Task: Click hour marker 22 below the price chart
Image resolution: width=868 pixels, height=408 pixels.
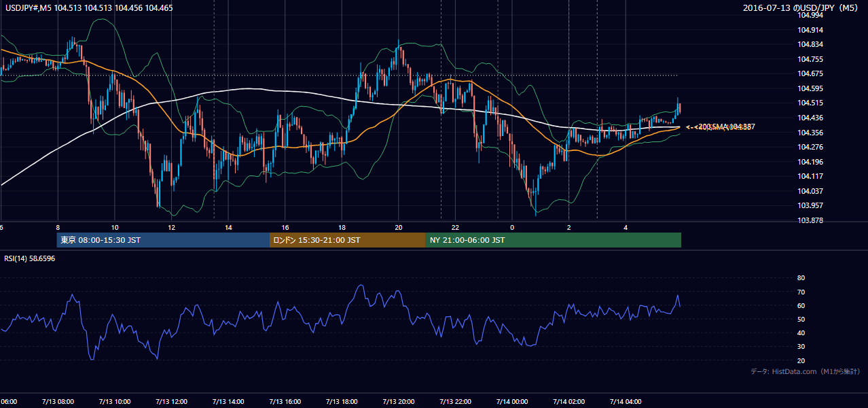Action: pyautogui.click(x=456, y=228)
